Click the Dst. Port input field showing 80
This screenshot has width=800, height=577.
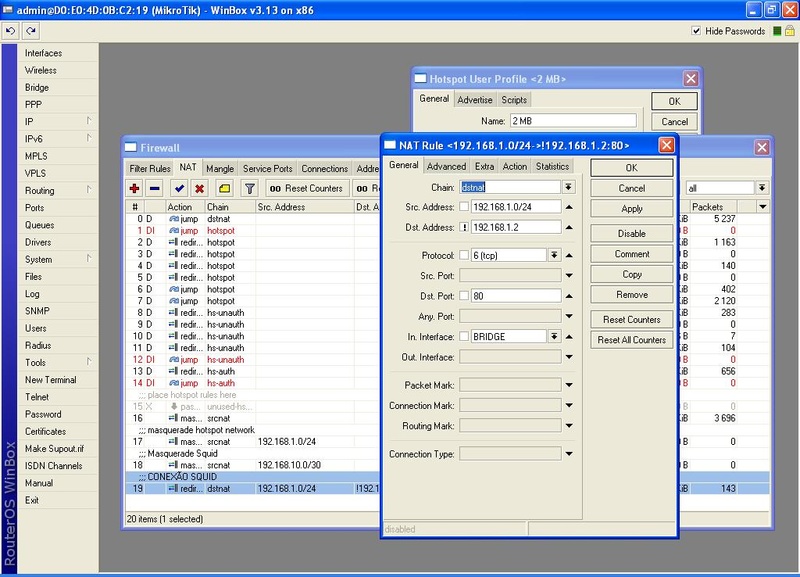tap(516, 295)
